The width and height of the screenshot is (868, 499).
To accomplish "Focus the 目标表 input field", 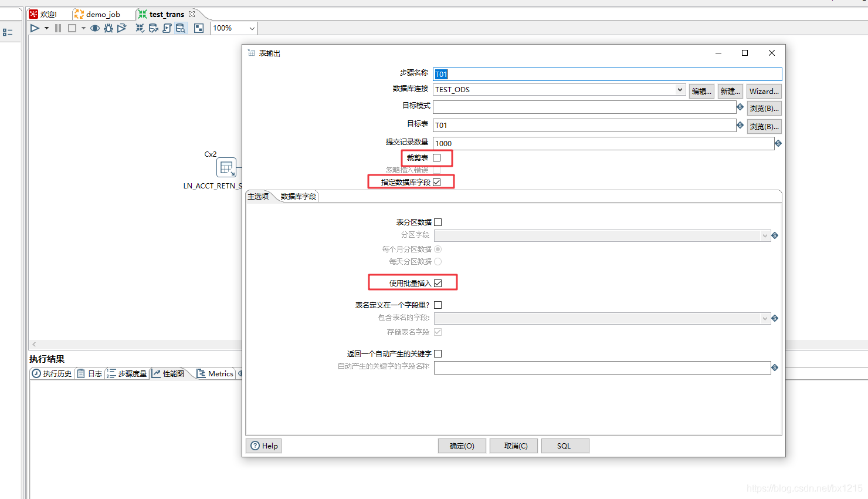I will [x=584, y=125].
